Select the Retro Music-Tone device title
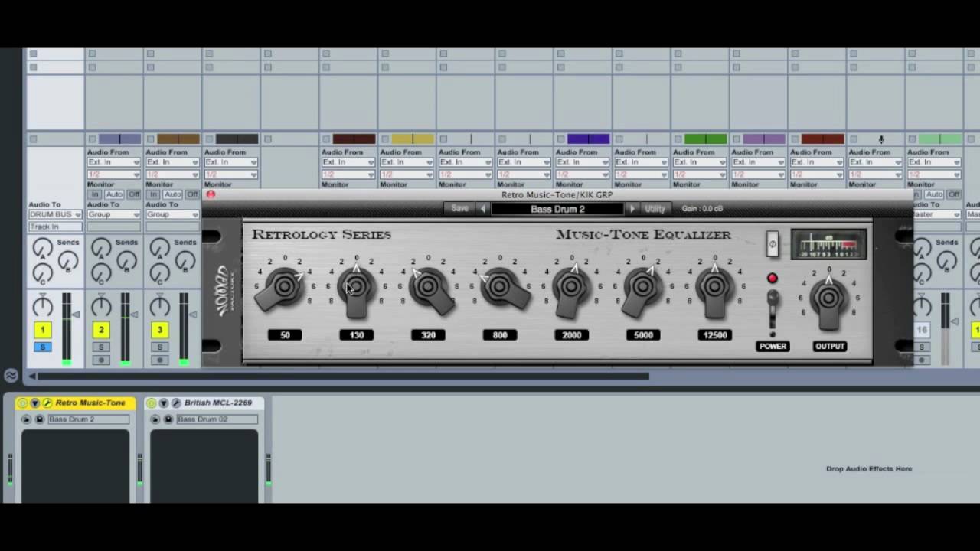Viewport: 980px width, 551px height. tap(90, 403)
